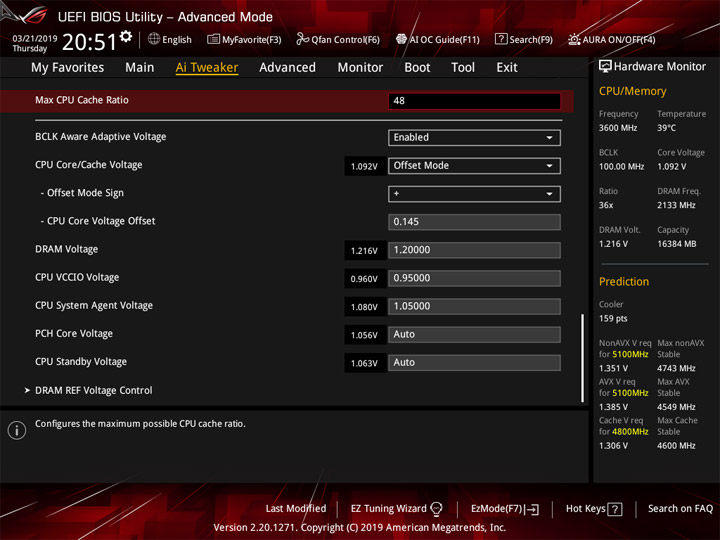Click the PCH Core Voltage Auto field
Viewport: 720px width, 540px height.
point(474,334)
